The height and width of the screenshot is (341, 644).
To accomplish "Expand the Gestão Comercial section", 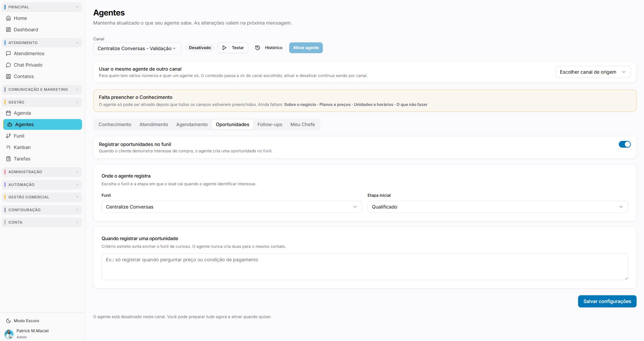I will [42, 197].
